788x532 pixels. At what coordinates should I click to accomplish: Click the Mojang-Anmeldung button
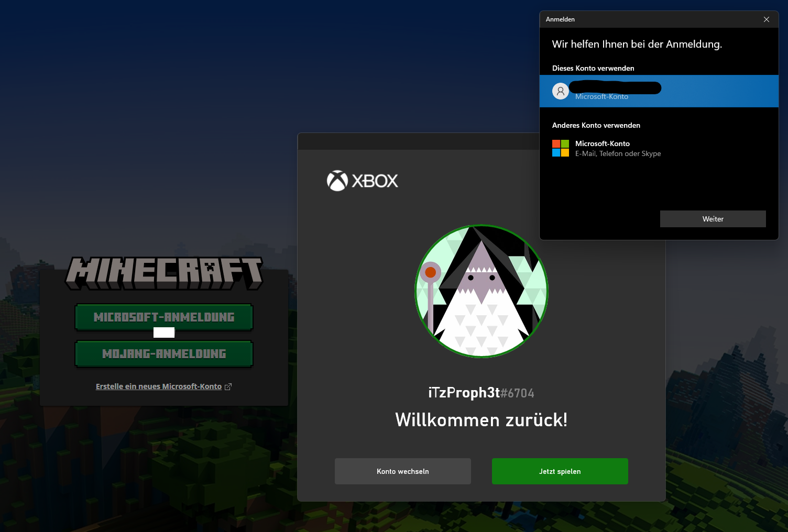(164, 354)
